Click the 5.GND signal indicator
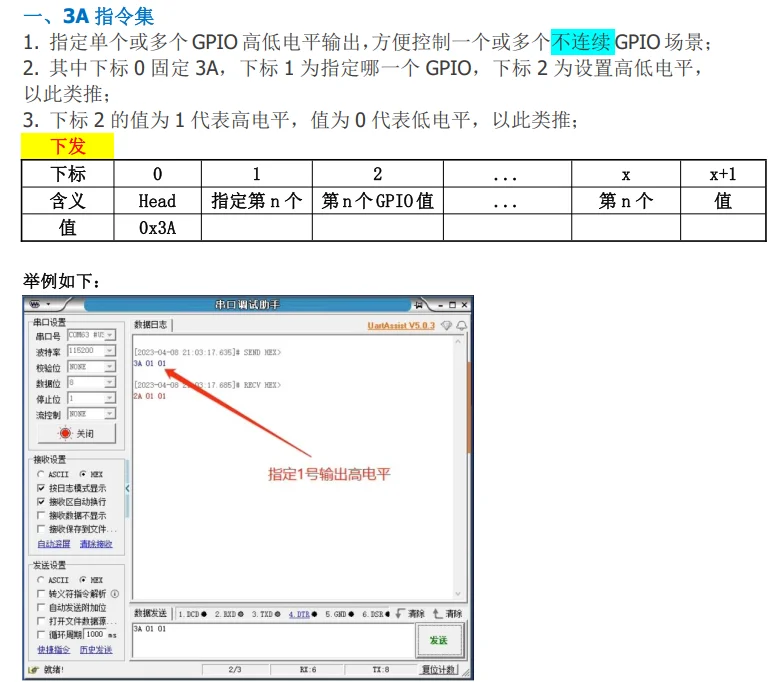Image resolution: width=770 pixels, height=682 pixels. [x=340, y=614]
